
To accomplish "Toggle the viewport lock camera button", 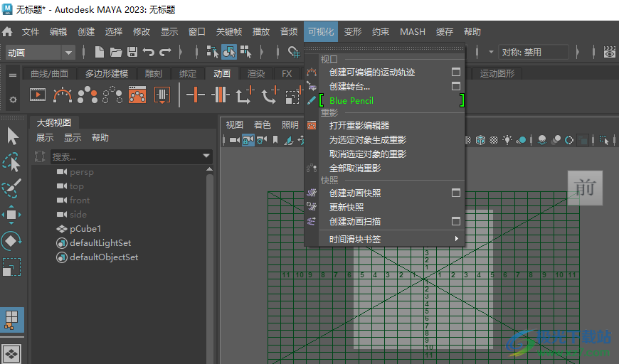I will click(248, 140).
